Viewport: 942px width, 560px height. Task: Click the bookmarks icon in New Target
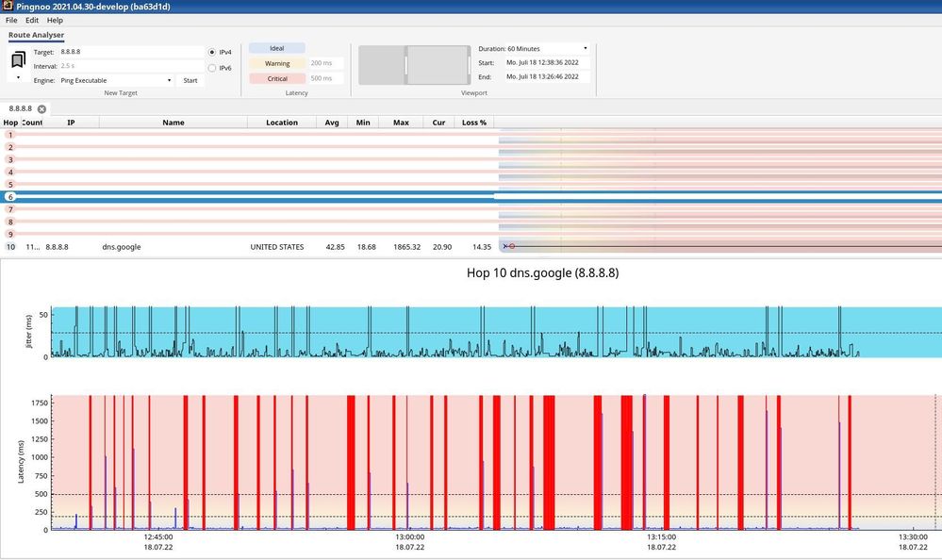pyautogui.click(x=18, y=60)
